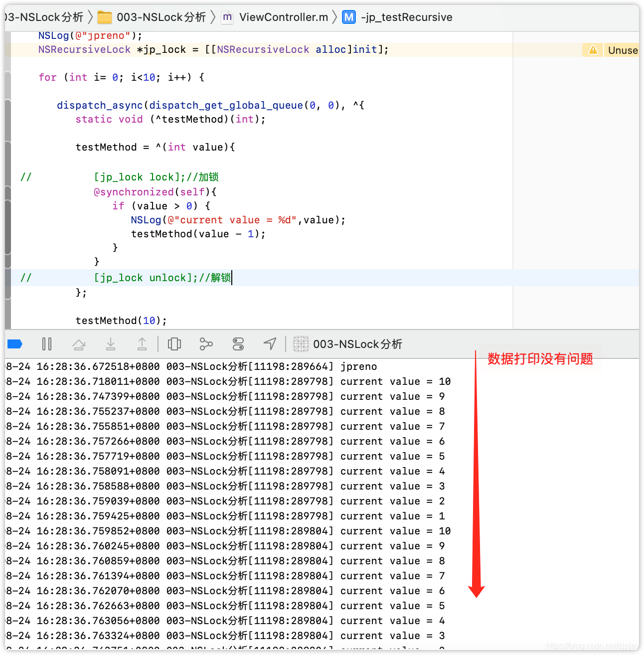644x655 pixels.
Task: Click the Unuse warning message label
Action: 623,50
